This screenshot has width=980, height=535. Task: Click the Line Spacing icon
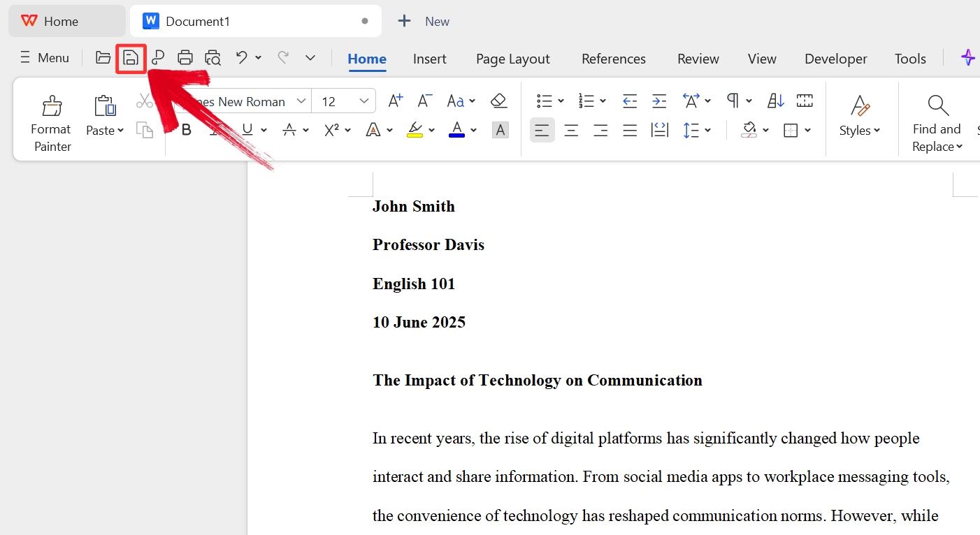click(691, 130)
